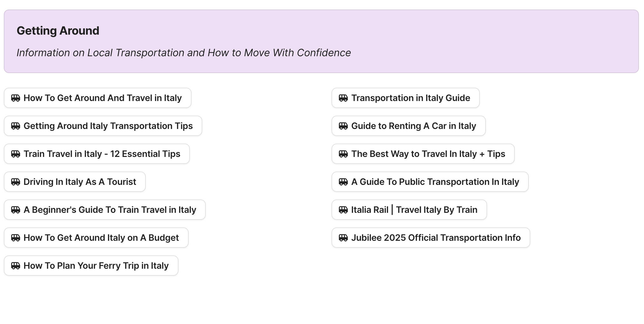This screenshot has width=644, height=324.
Task: Open "How To Get Around And Travel in Italy"
Action: coord(97,98)
